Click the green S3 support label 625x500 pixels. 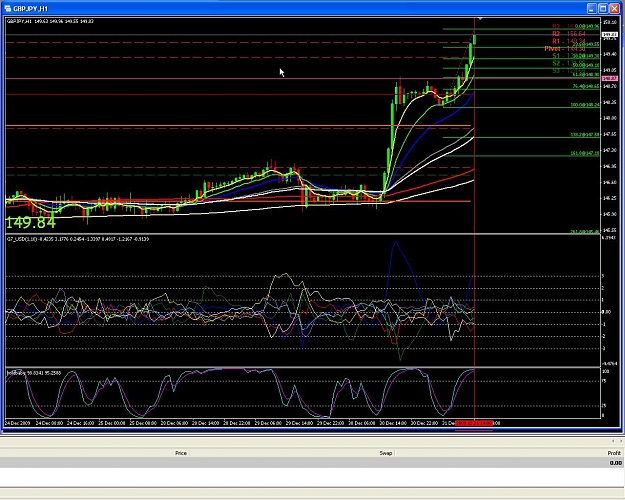(x=569, y=71)
